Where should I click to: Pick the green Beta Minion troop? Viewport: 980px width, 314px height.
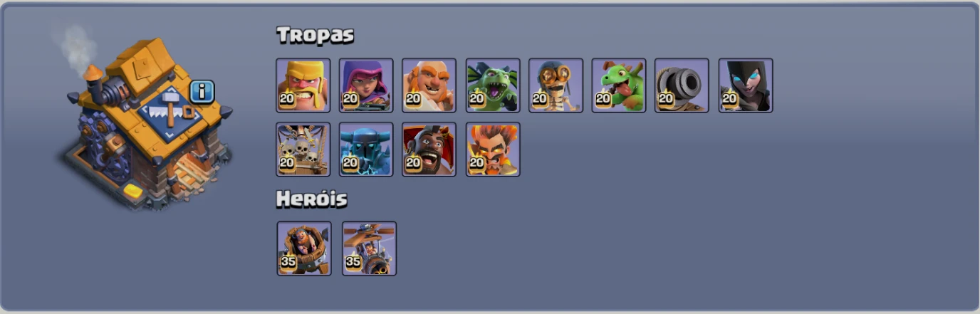493,85
